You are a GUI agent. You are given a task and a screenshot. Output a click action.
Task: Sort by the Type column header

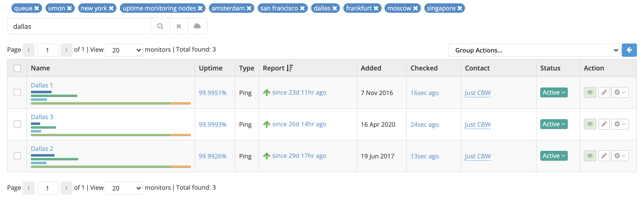coord(246,68)
